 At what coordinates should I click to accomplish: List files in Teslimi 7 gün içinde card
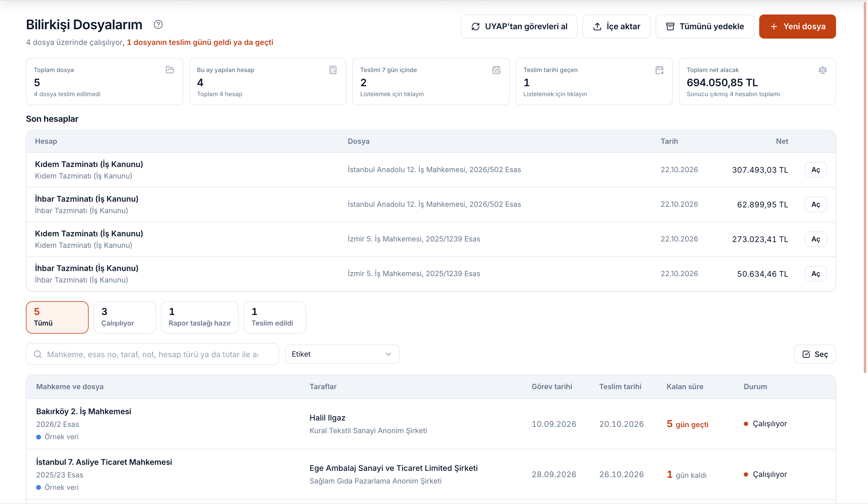pyautogui.click(x=431, y=82)
